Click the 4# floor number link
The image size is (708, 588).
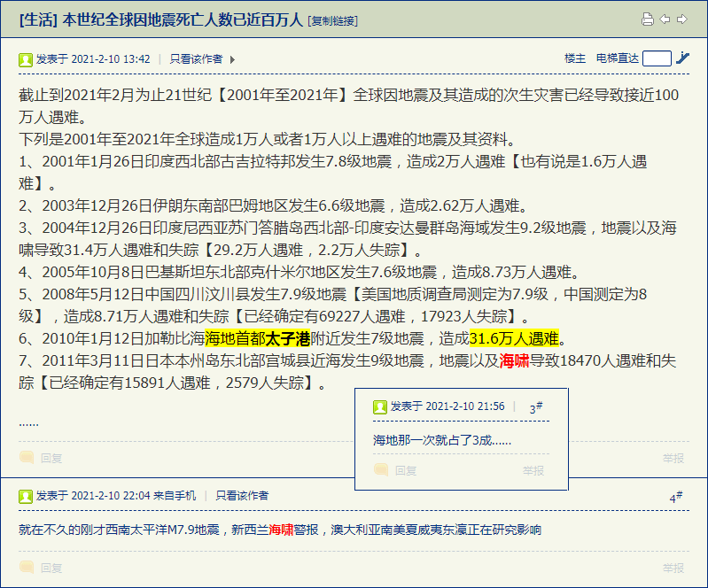point(676,497)
